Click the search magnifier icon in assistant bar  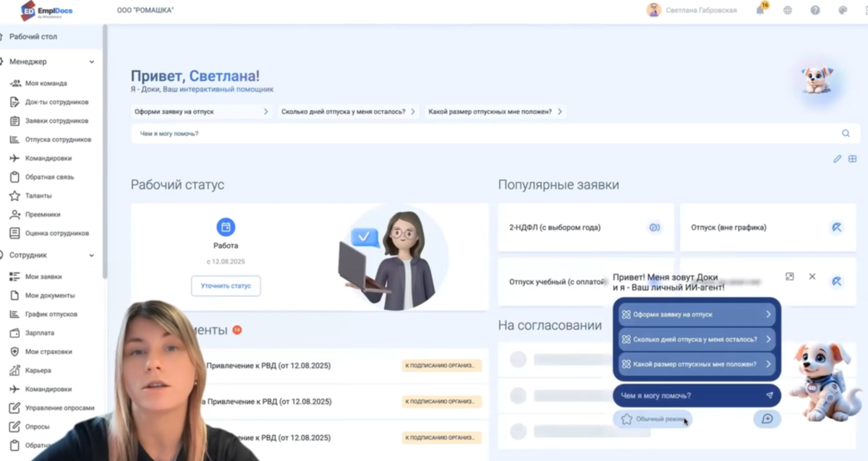pos(846,133)
